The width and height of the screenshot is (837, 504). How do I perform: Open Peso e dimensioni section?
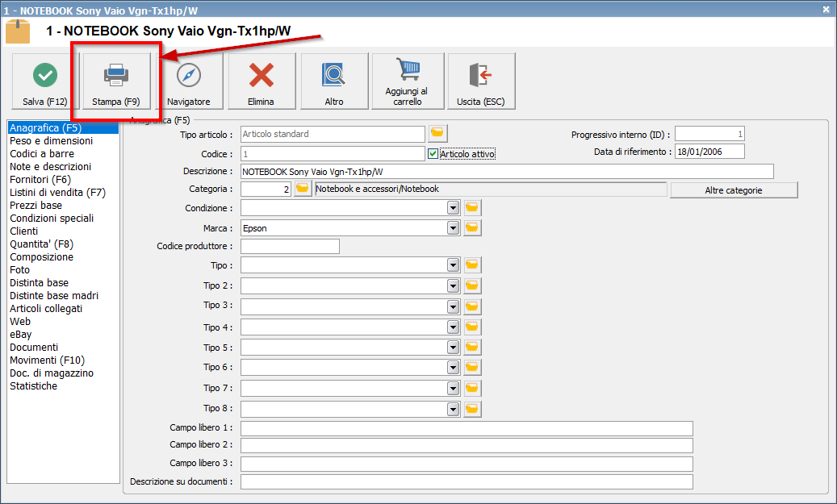pyautogui.click(x=51, y=141)
